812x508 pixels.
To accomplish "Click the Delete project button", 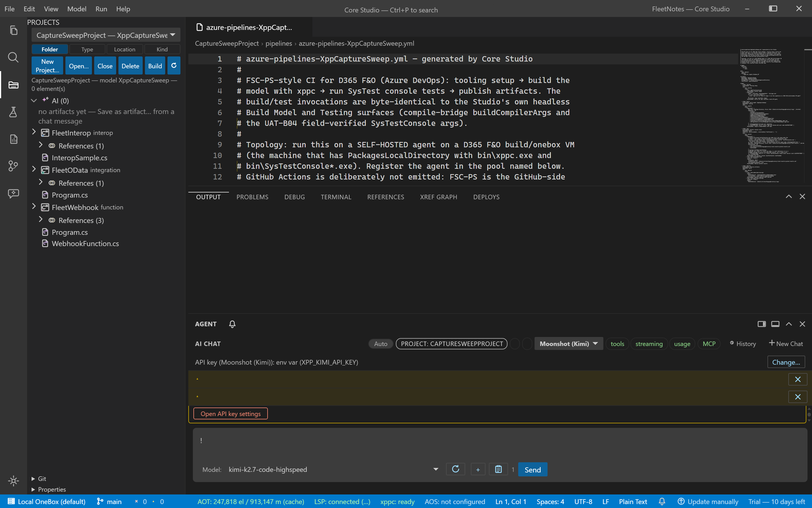I will point(130,65).
